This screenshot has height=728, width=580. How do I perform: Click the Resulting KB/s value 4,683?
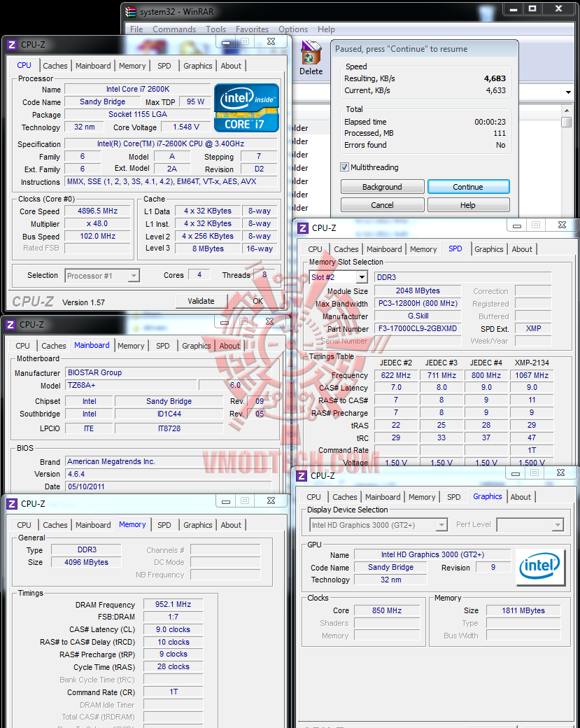click(x=495, y=78)
